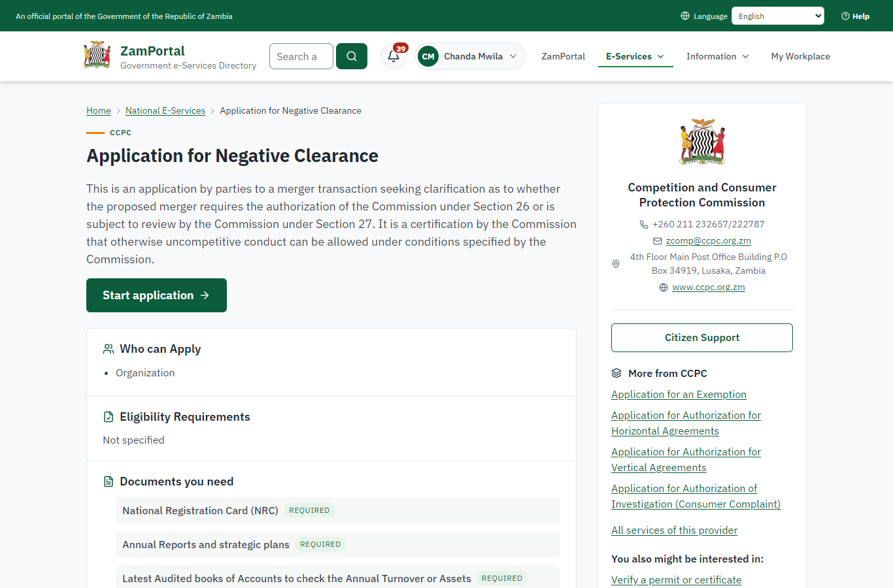Click the map pin address icon
Viewport: 893px width, 588px height.
615,264
